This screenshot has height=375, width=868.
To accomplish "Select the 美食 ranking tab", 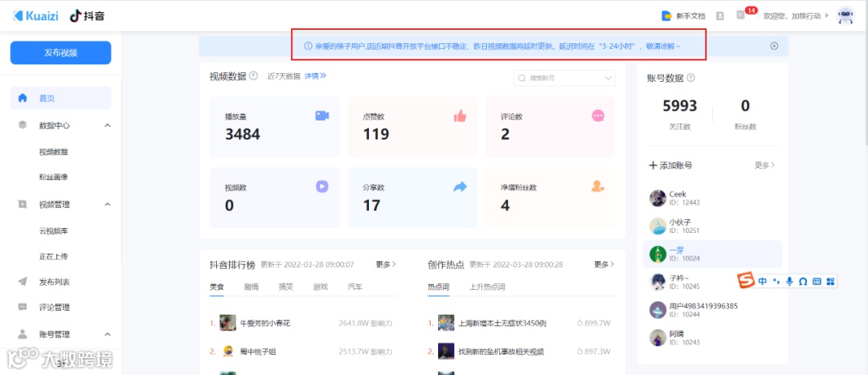I will click(216, 287).
